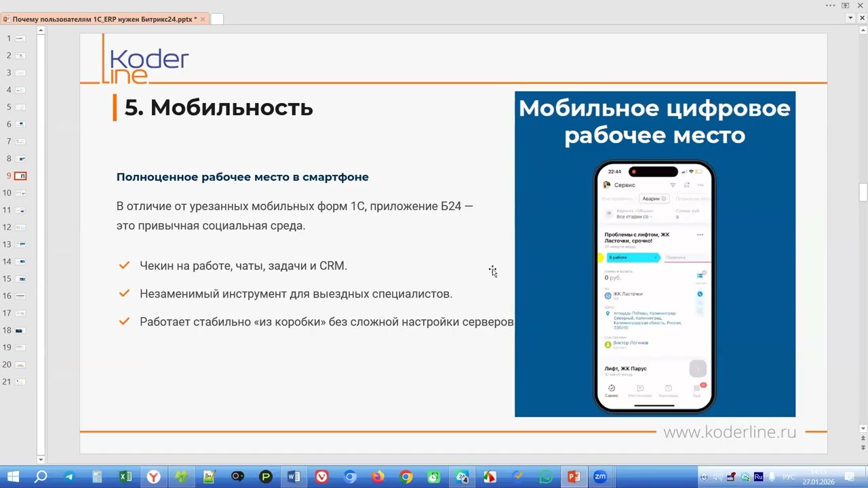Click the slide title "5. Мобильность"

(x=218, y=107)
